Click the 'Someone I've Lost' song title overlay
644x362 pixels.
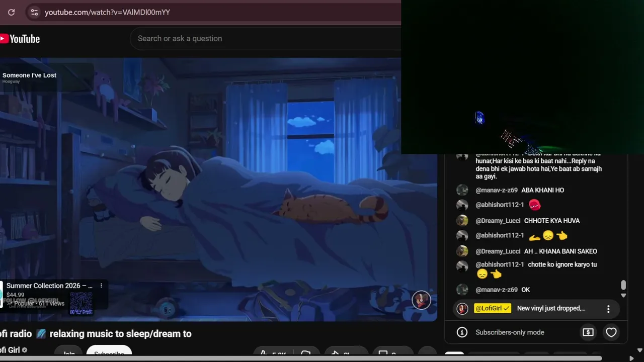click(29, 75)
